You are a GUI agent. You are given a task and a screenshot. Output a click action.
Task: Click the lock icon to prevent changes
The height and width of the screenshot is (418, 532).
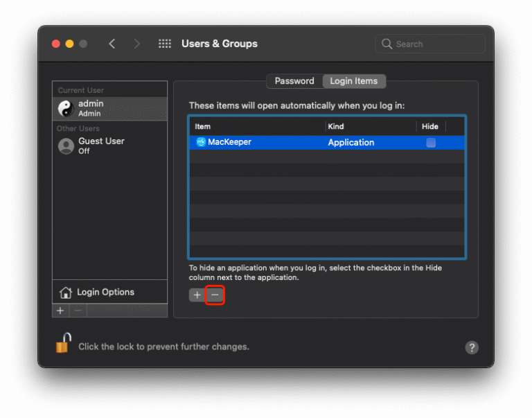64,344
